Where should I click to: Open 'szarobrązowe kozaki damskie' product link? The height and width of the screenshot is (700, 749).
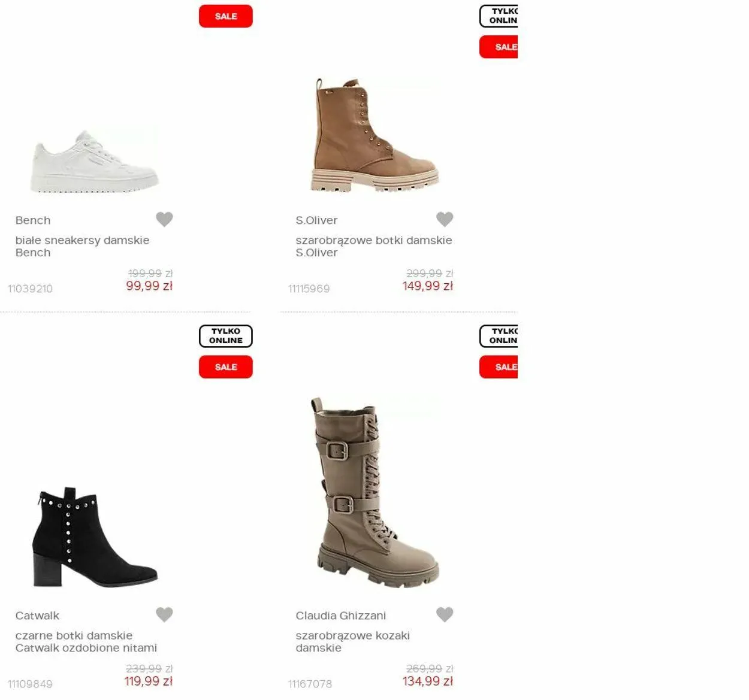(x=353, y=641)
